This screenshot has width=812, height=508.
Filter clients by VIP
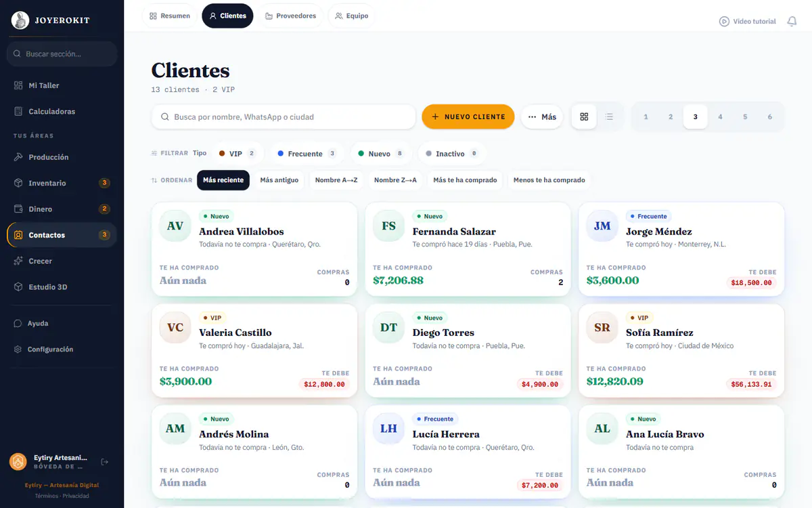click(238, 154)
